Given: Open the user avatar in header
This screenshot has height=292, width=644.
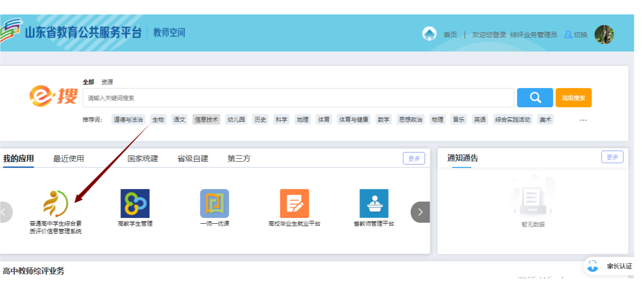Looking at the screenshot, I should (604, 34).
